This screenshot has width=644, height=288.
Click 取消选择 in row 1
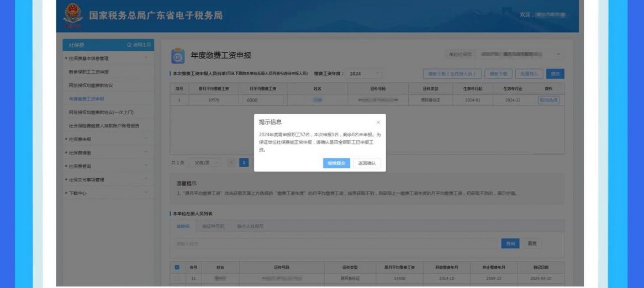548,100
